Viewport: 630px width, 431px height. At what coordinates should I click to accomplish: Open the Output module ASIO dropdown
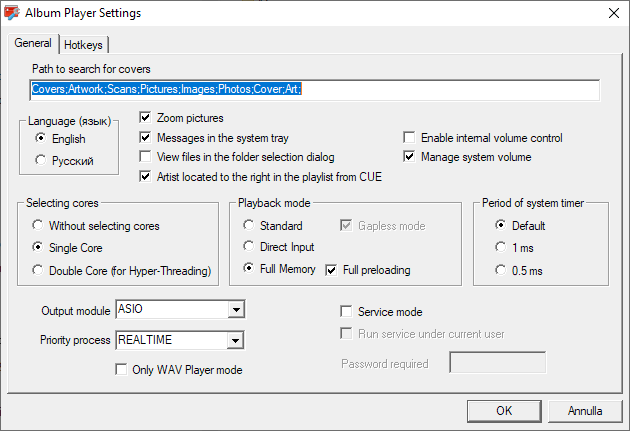tap(236, 310)
